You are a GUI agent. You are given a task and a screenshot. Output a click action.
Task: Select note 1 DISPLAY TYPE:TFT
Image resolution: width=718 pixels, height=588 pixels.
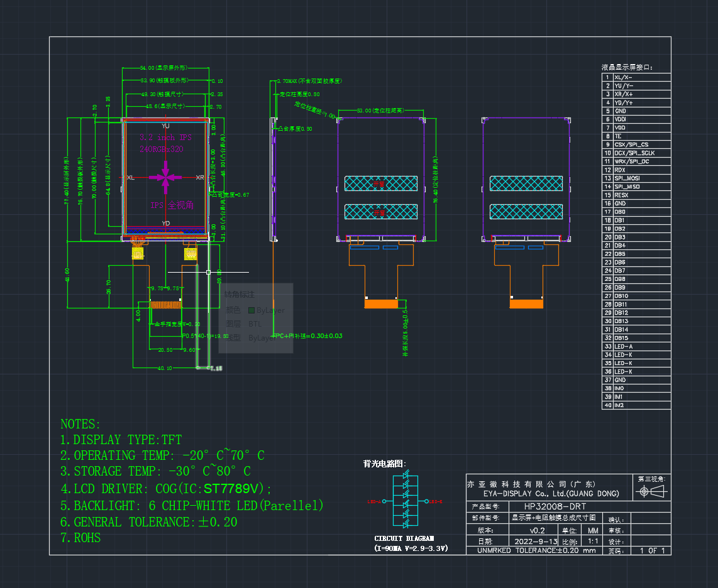click(121, 440)
